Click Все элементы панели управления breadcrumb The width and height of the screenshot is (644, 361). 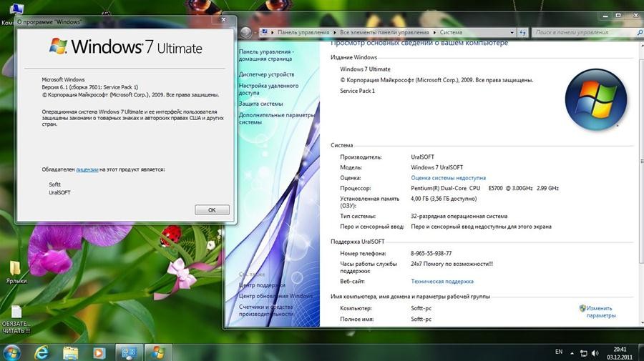tap(384, 32)
